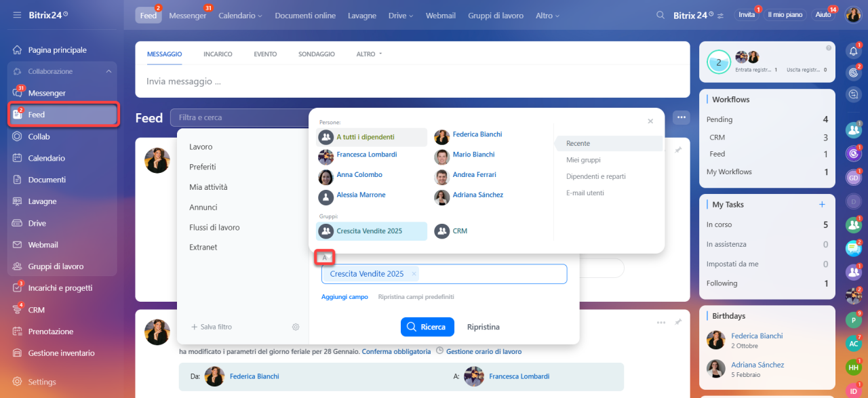Viewport: 868px width, 398px height.
Task: Open the chat sync icon below the spiral icon
Action: pos(854,94)
